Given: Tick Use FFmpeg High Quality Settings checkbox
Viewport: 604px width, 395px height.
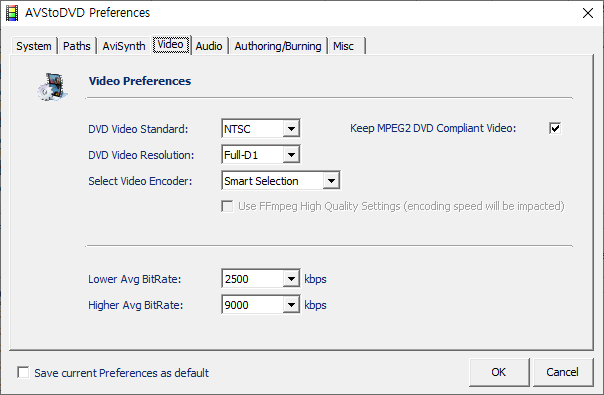Looking at the screenshot, I should pyautogui.click(x=227, y=206).
